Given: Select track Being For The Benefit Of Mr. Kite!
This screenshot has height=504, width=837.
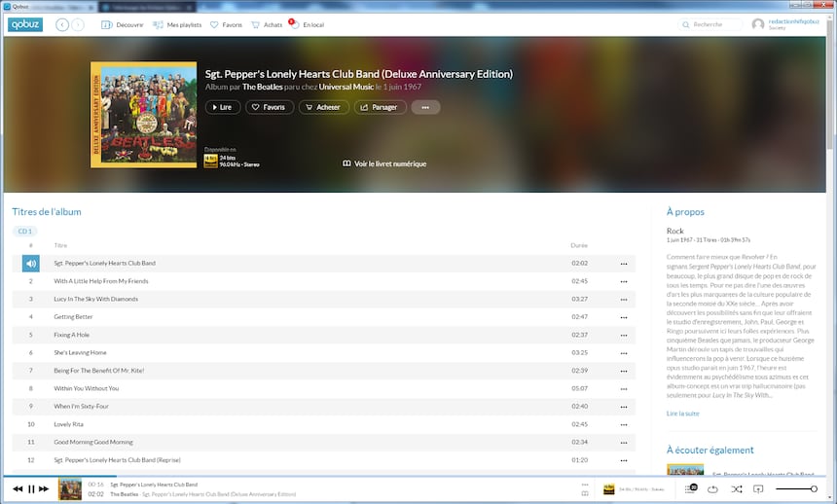Looking at the screenshot, I should point(323,371).
